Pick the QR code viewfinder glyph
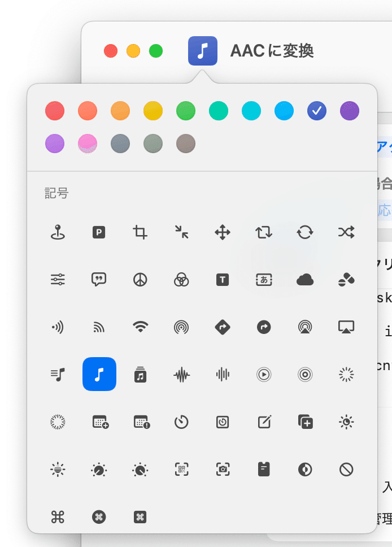Screen dimensions: 392x547 [x=181, y=470]
